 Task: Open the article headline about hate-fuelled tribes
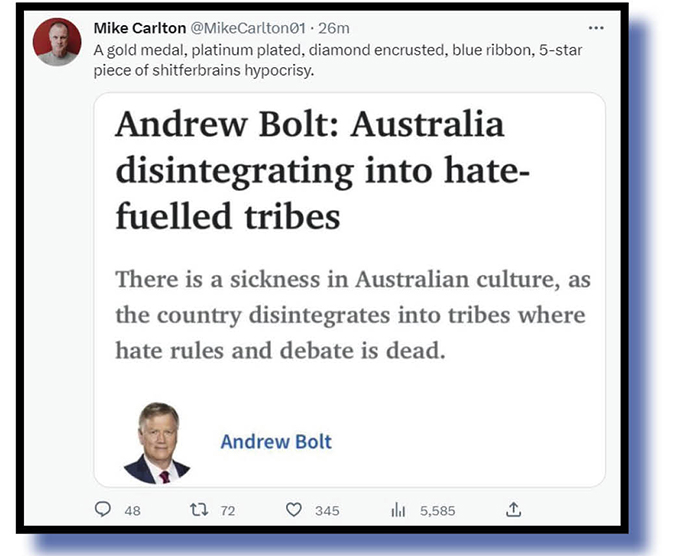322,170
